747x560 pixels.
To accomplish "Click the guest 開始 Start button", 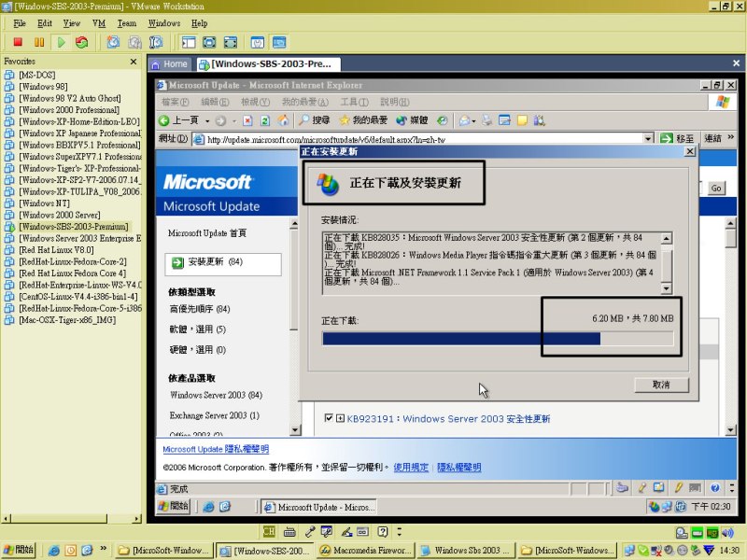I will click(174, 506).
